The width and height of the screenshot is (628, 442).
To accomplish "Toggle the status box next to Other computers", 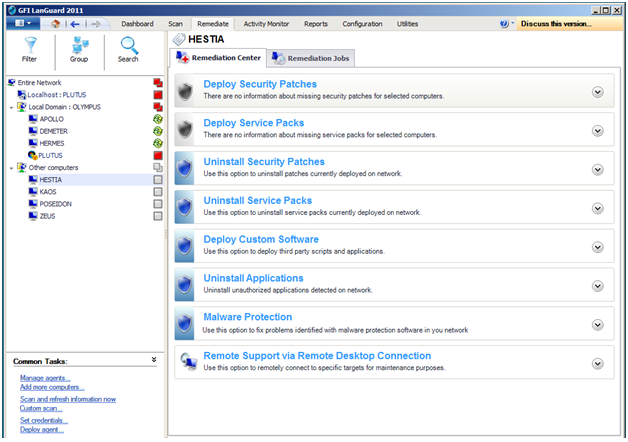I will [158, 167].
